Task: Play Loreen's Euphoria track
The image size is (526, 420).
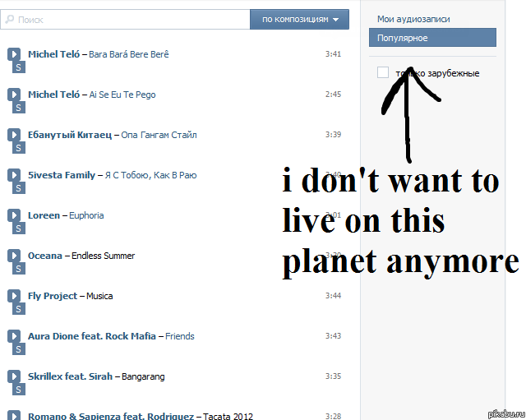Action: (x=14, y=215)
